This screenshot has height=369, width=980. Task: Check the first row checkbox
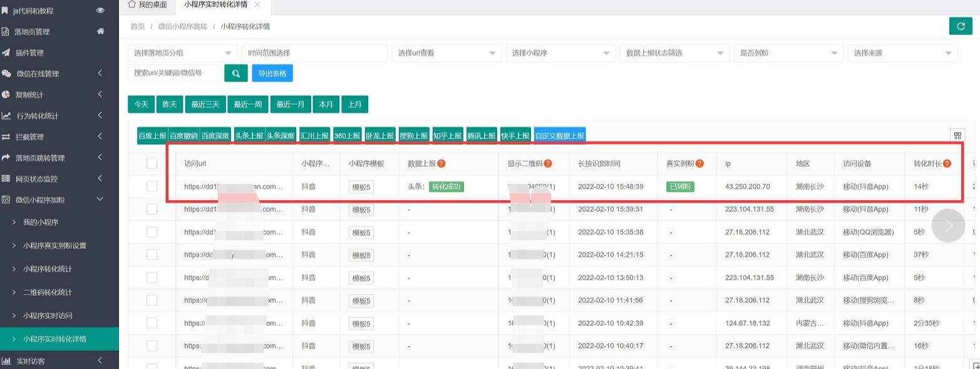pyautogui.click(x=152, y=186)
